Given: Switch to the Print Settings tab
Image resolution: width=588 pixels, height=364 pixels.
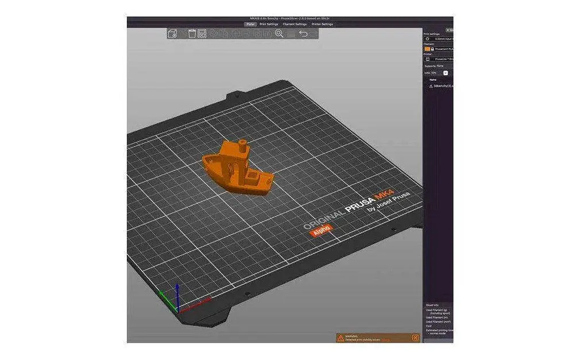Looking at the screenshot, I should (269, 24).
